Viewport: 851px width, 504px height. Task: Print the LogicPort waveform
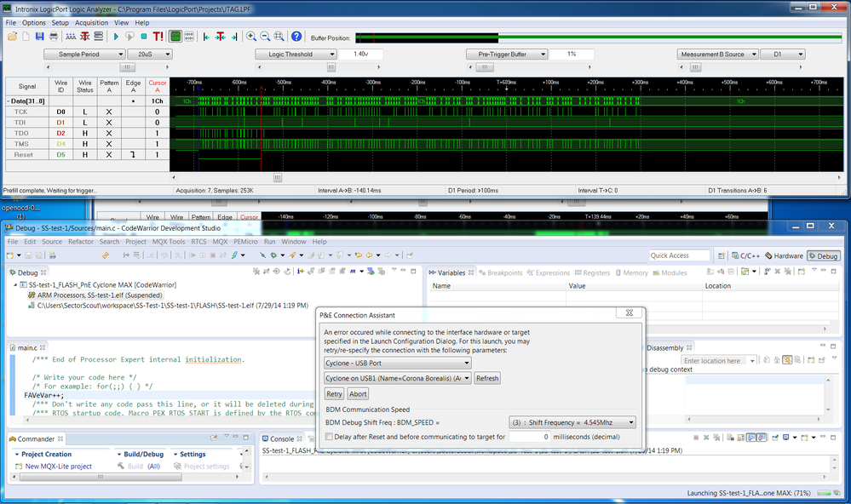tap(54, 37)
